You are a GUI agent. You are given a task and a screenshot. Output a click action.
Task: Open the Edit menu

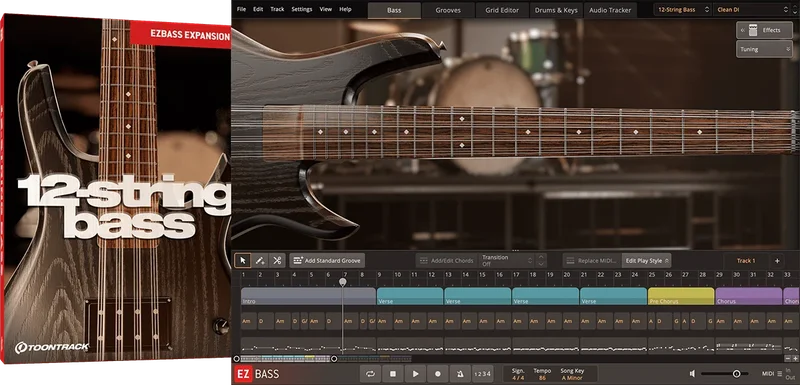point(258,9)
